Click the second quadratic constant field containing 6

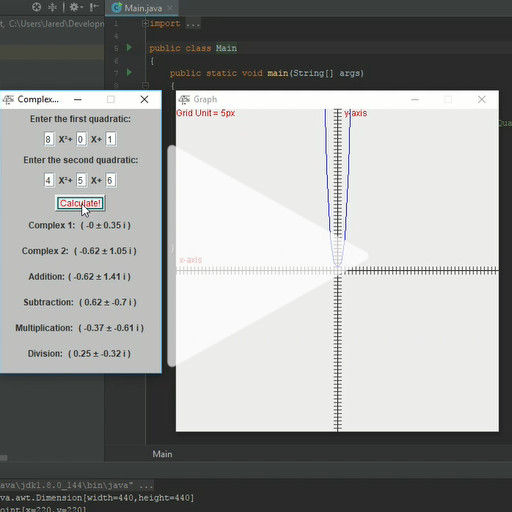[110, 180]
